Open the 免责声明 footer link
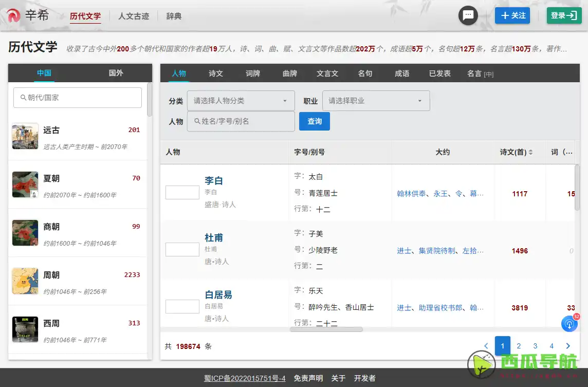 (x=308, y=378)
